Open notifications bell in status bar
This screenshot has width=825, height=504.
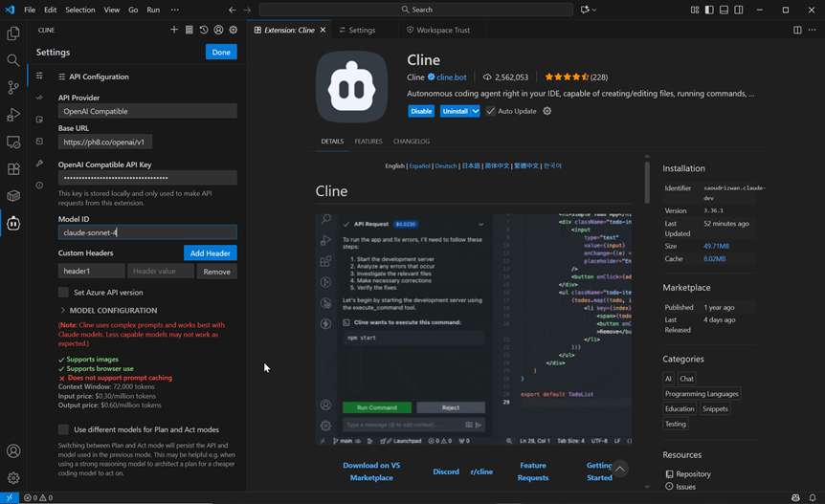point(813,497)
